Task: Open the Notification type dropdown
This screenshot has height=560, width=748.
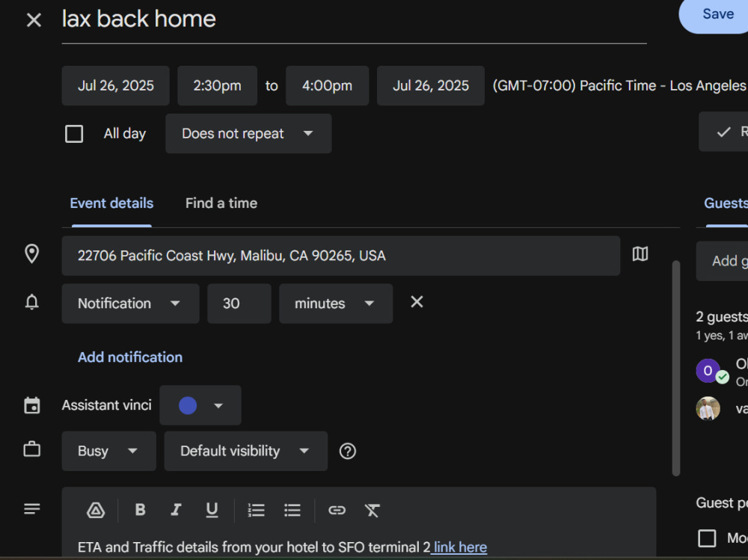Action: click(x=130, y=304)
